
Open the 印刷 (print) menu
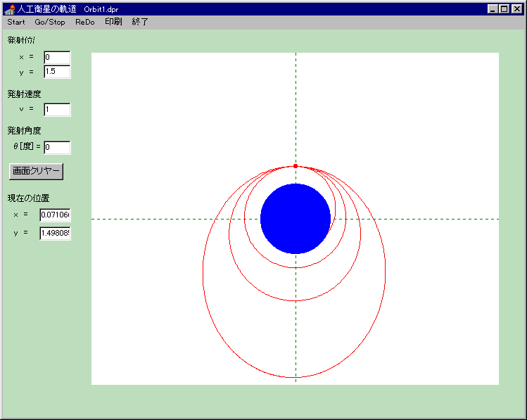click(x=113, y=22)
